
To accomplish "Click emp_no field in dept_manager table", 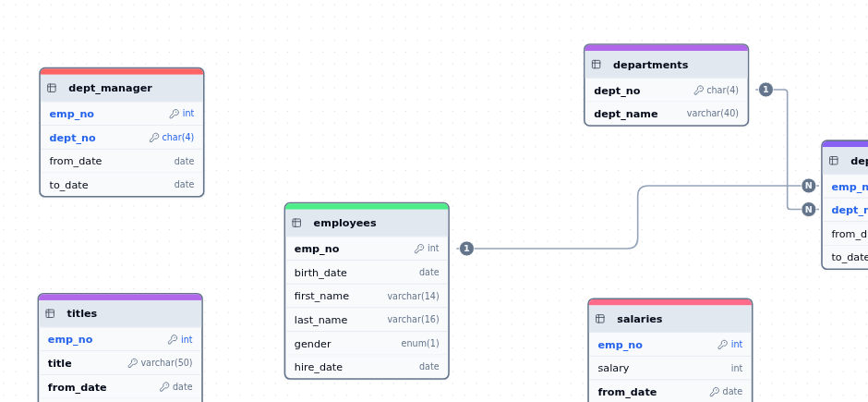I will pos(122,114).
